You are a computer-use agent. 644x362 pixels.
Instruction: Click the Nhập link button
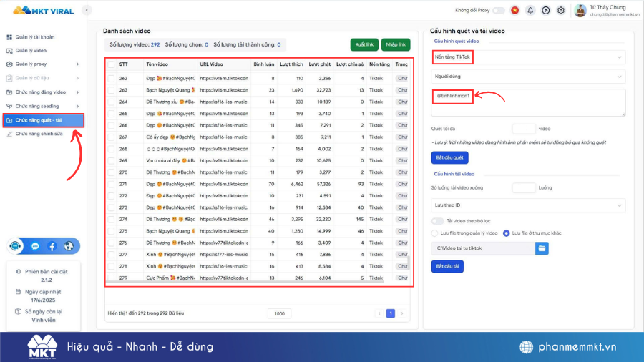(396, 44)
